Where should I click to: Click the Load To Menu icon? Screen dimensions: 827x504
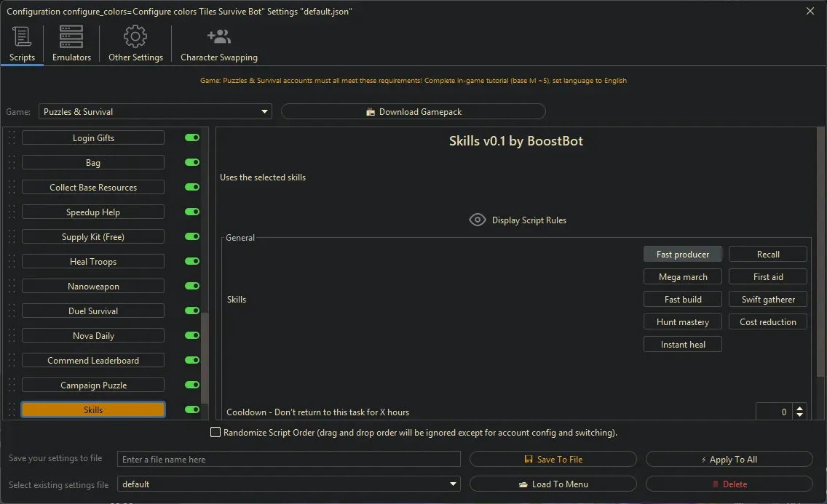click(526, 484)
